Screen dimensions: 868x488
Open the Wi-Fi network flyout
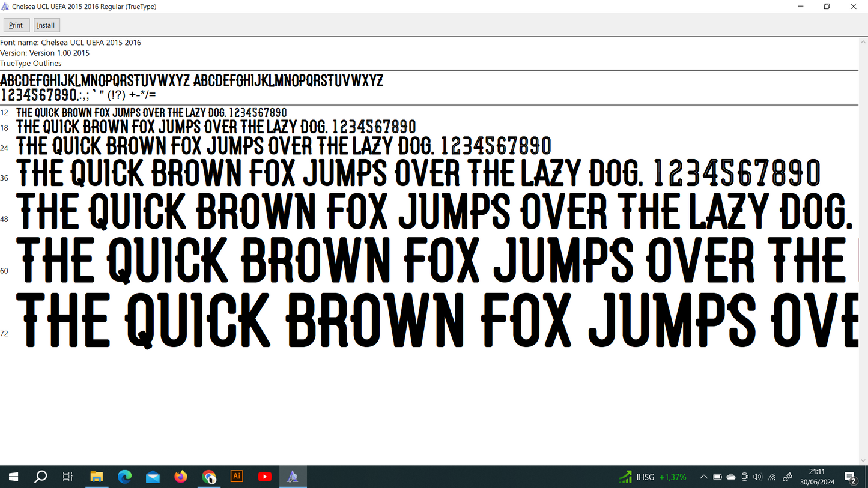tap(772, 477)
